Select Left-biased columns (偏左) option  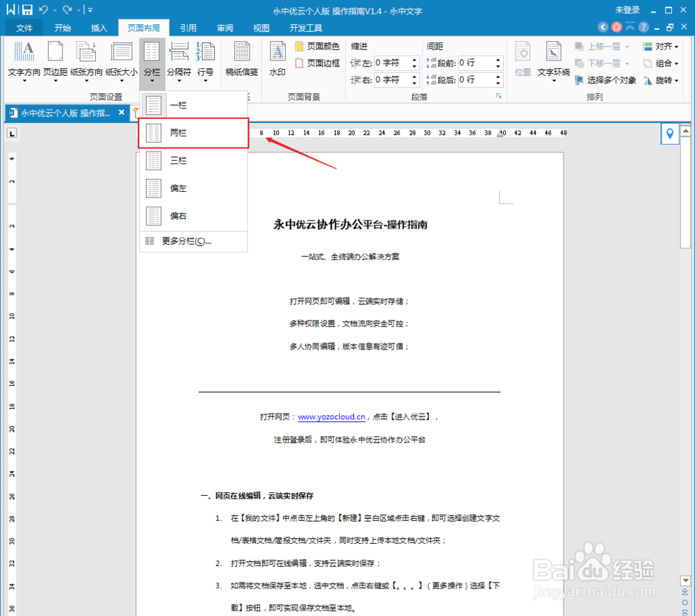click(193, 188)
